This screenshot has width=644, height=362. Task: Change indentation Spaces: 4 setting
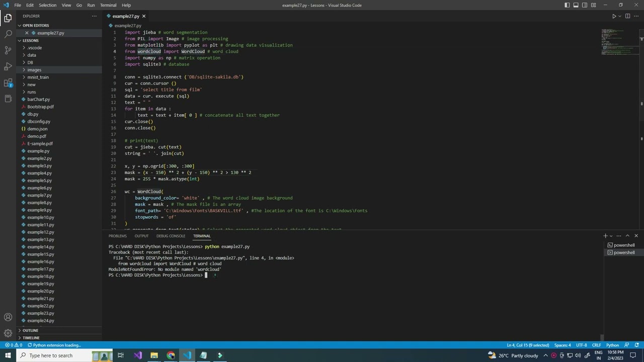click(x=562, y=345)
